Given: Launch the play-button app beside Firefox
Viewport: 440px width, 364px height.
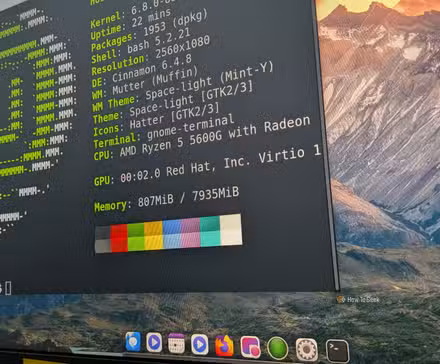Looking at the screenshot, I should coord(200,344).
